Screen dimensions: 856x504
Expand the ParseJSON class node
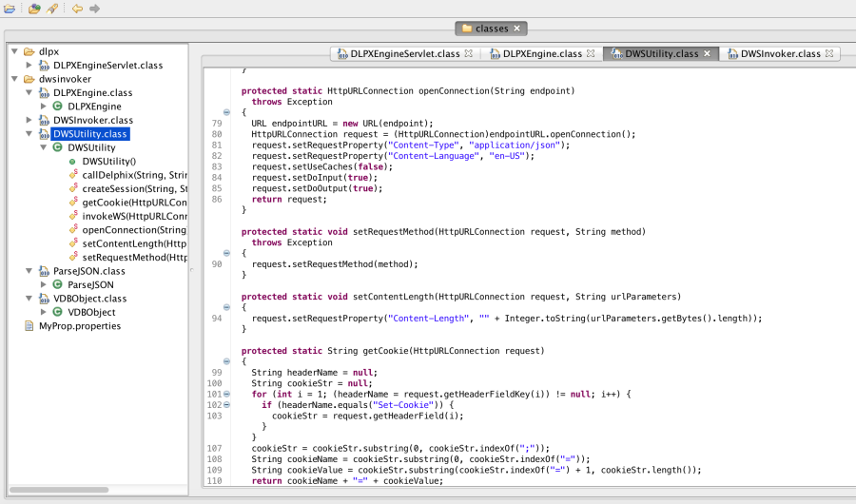click(x=43, y=284)
